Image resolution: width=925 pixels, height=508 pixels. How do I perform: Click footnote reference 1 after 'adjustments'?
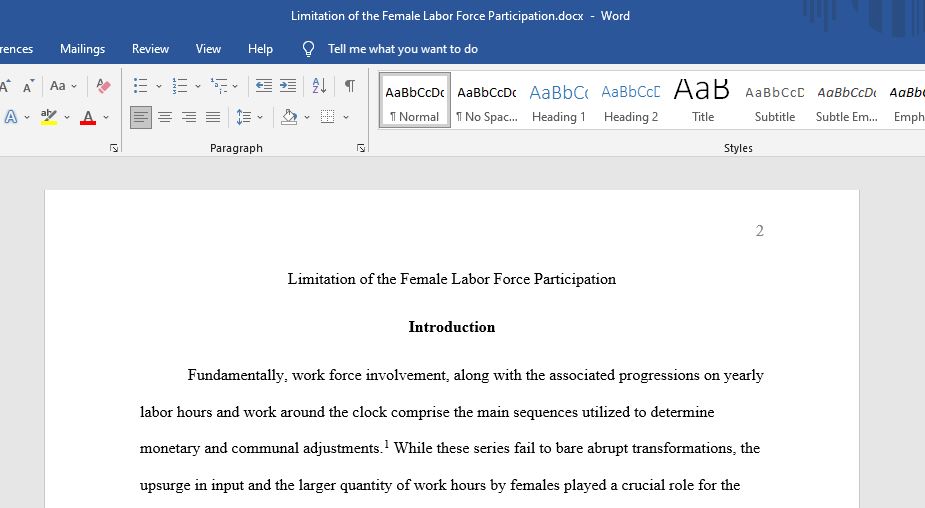[x=386, y=444]
